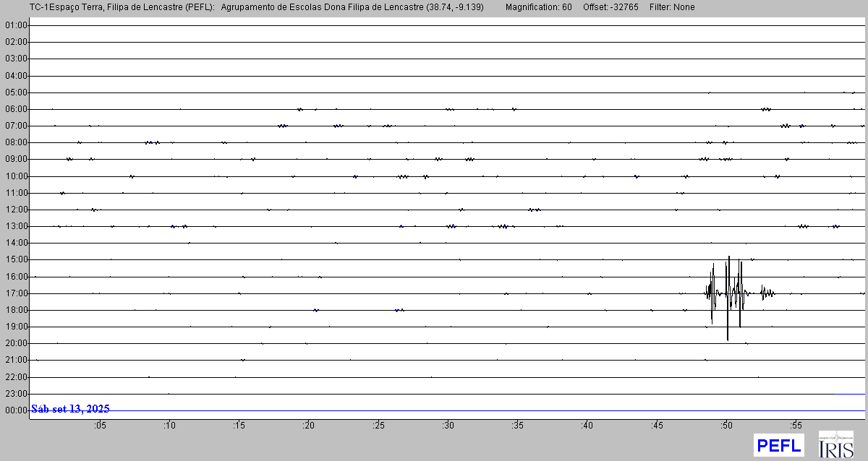The height and width of the screenshot is (461, 868).
Task: Click the 'Magnification: 60' header text
Action: point(538,7)
